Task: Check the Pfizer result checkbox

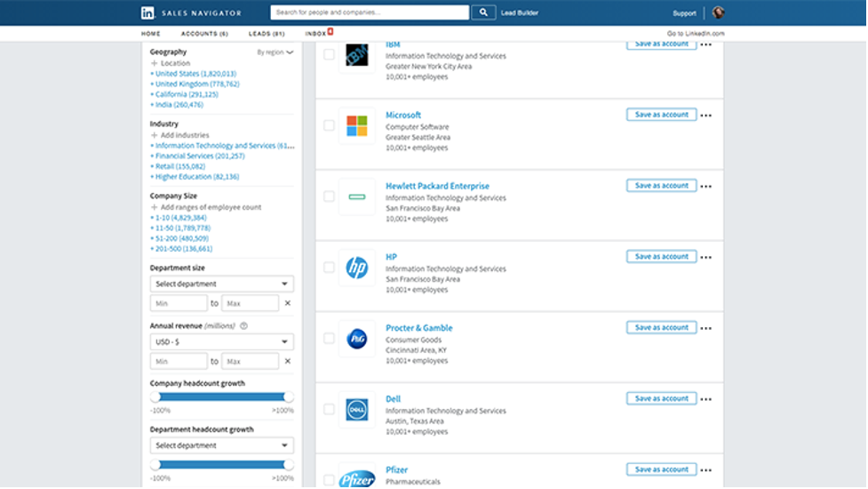Action: point(330,479)
